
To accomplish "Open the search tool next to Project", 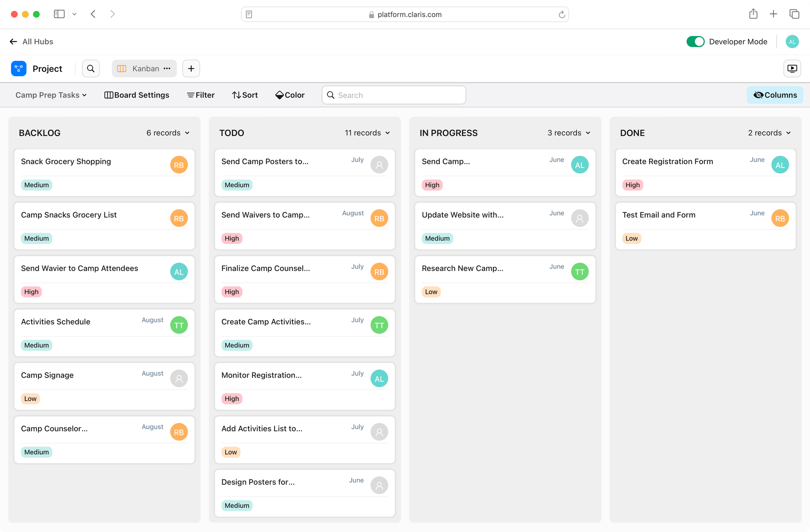I will (x=91, y=68).
